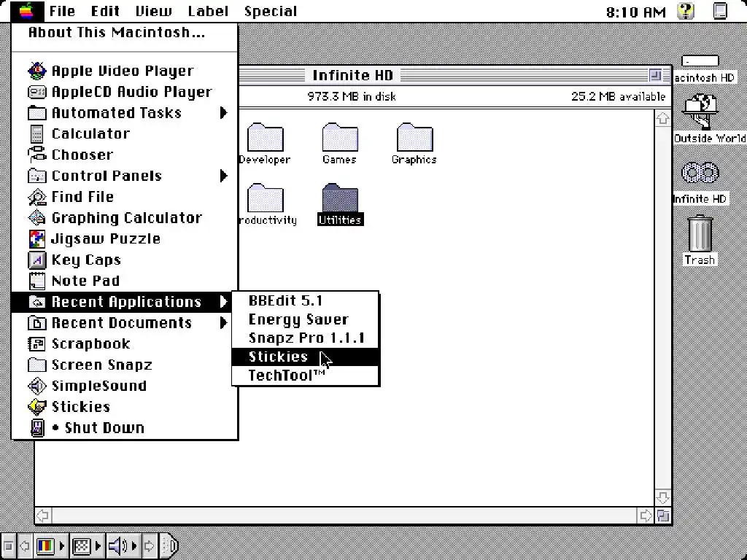Click the window's scroll left arrow
This screenshot has height=560, width=747.
coord(43,516)
